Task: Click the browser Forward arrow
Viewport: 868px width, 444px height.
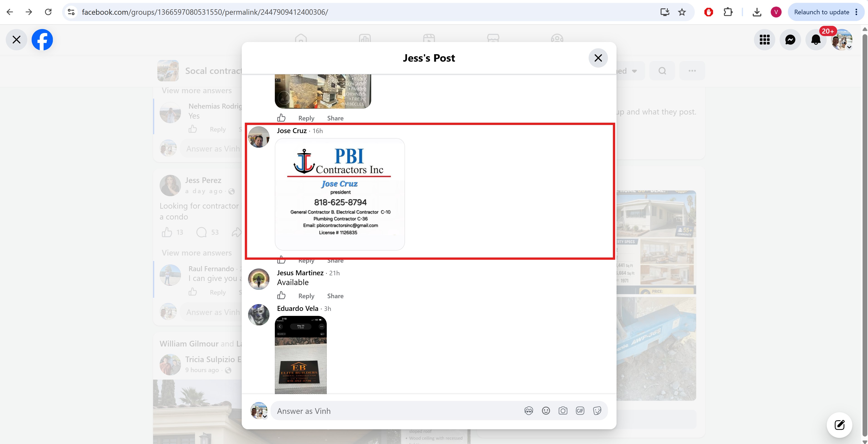Action: 29,12
